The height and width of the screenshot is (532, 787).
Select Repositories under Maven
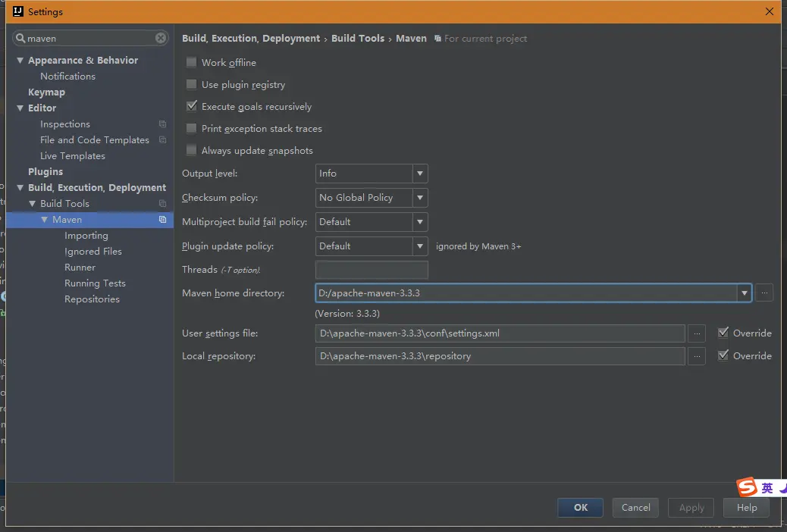coord(92,299)
